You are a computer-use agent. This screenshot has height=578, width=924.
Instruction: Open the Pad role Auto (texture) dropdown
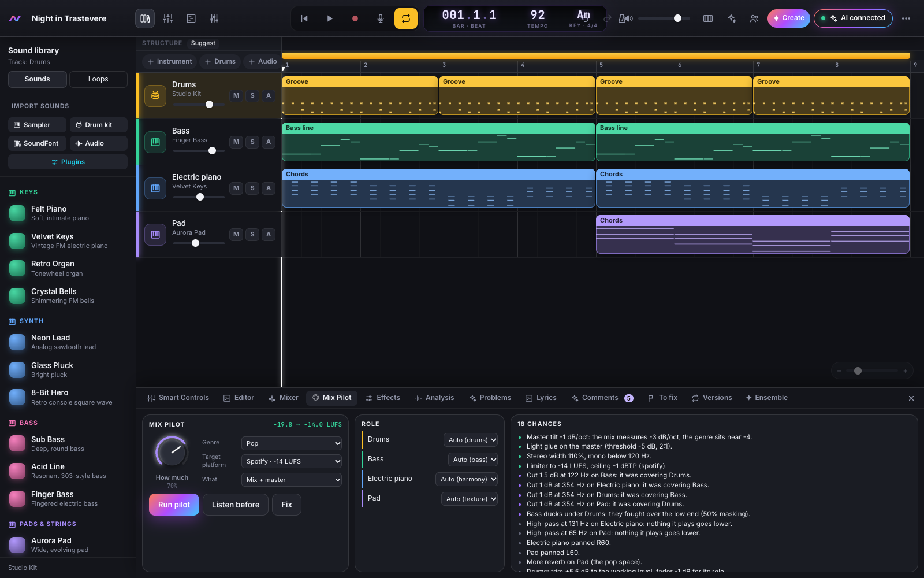(x=470, y=499)
